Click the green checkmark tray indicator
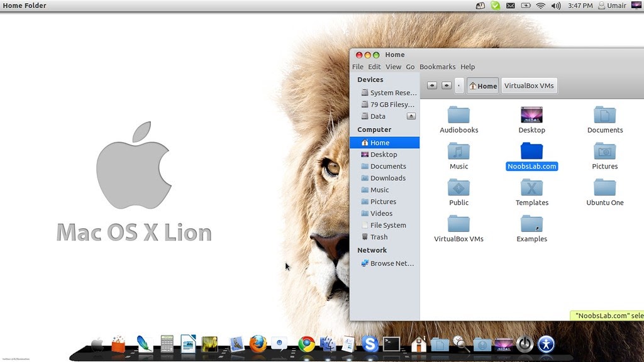644x362 pixels. pyautogui.click(x=496, y=6)
